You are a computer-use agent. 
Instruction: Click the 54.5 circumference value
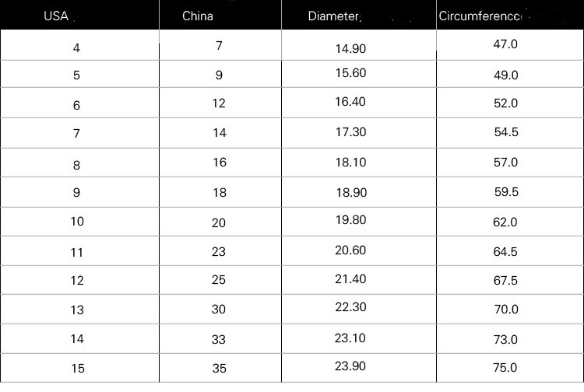click(x=505, y=132)
